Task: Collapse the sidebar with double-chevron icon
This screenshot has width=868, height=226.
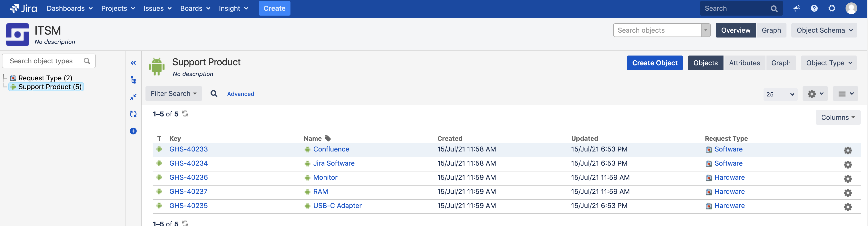Action: tap(134, 63)
